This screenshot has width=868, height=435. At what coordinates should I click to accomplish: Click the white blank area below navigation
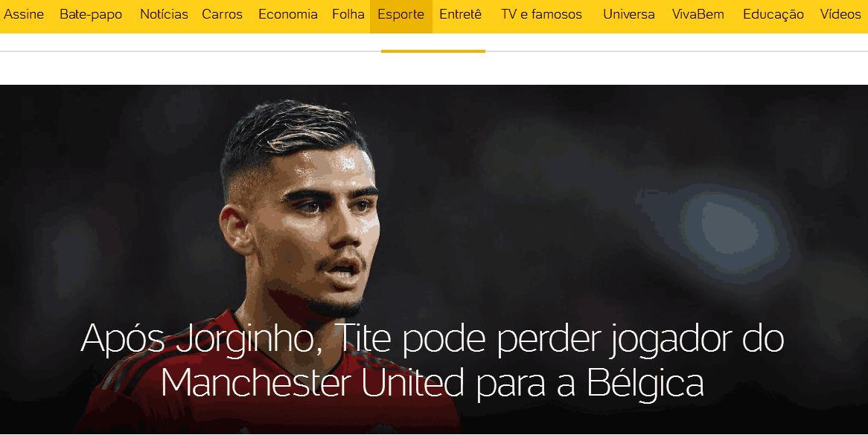coord(434,68)
